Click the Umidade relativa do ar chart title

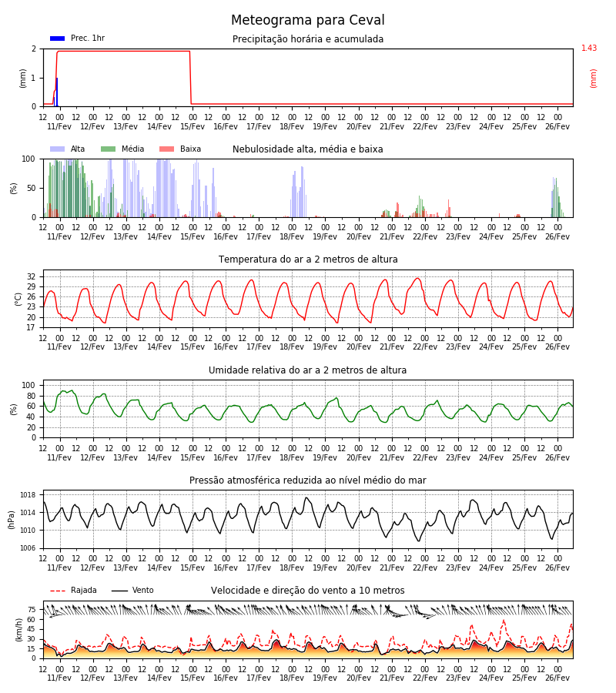click(307, 370)
